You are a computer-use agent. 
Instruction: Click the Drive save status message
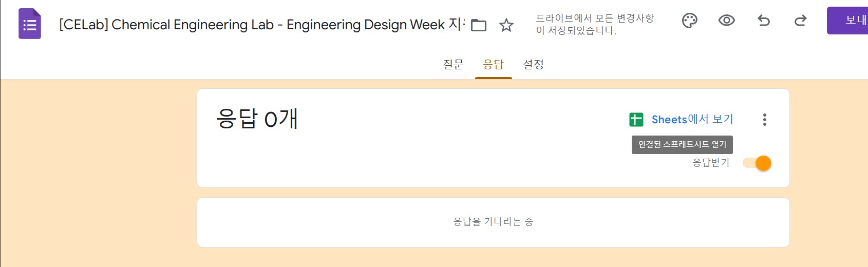click(x=594, y=24)
